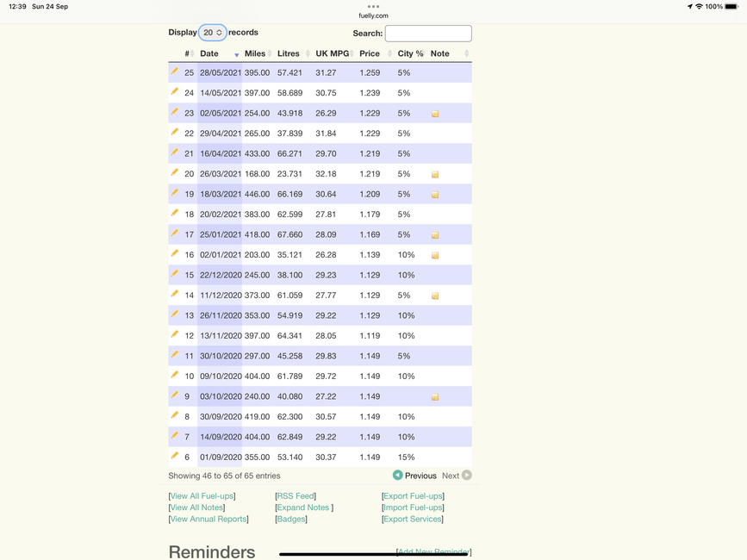Edit fuel-up record number 14

tap(175, 294)
